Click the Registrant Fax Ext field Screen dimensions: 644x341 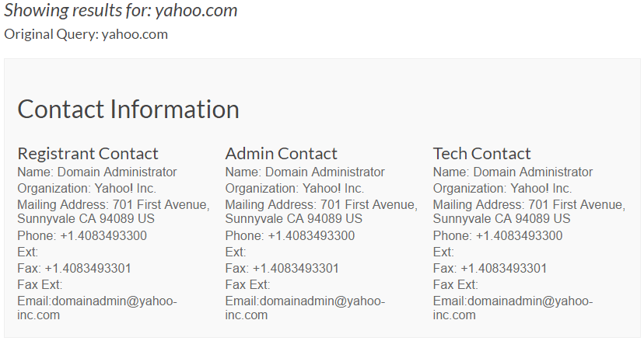point(40,285)
